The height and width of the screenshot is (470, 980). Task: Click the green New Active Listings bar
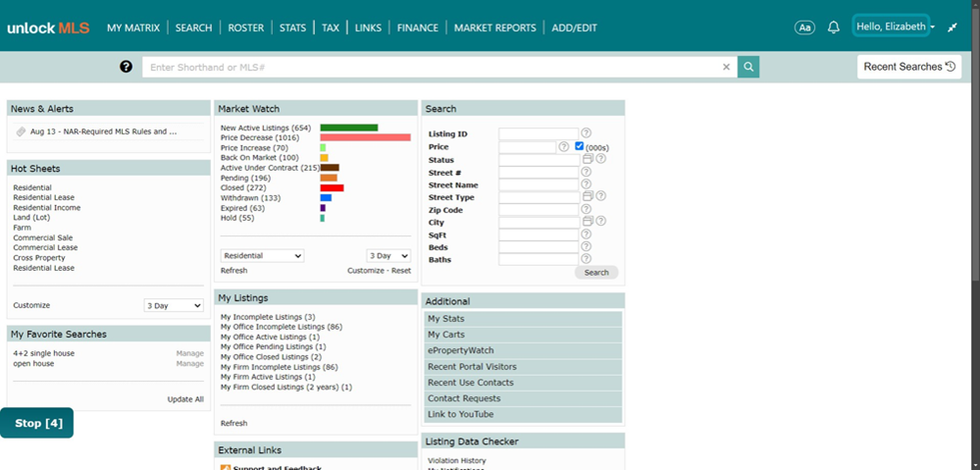pyautogui.click(x=350, y=128)
